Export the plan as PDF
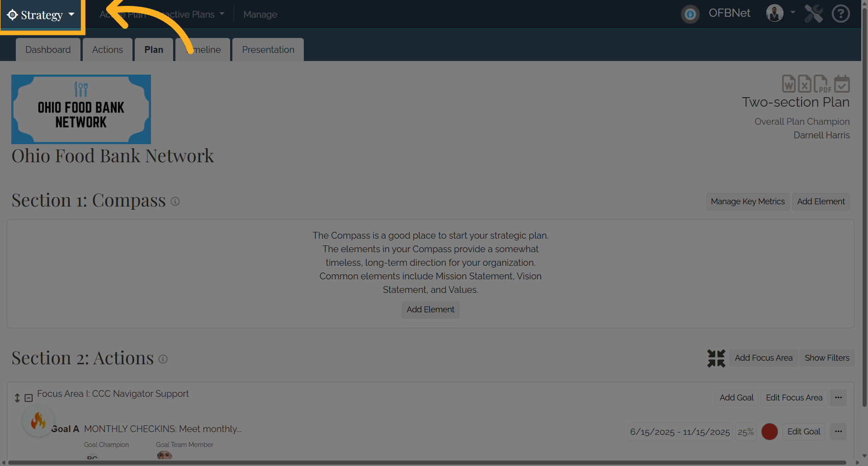 822,84
